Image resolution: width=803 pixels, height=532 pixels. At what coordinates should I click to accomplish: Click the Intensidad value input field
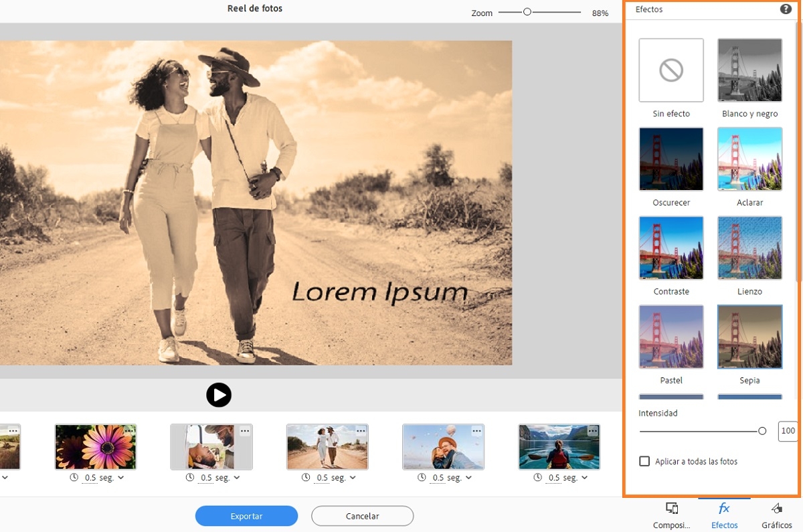point(788,431)
